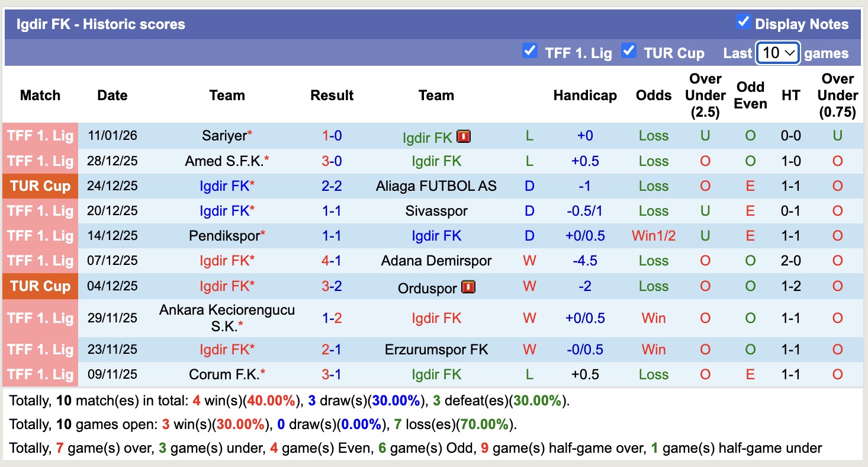Screen dimensions: 868x467
Task: Disable the TUR Cup filter checkbox
Action: pyautogui.click(x=629, y=52)
